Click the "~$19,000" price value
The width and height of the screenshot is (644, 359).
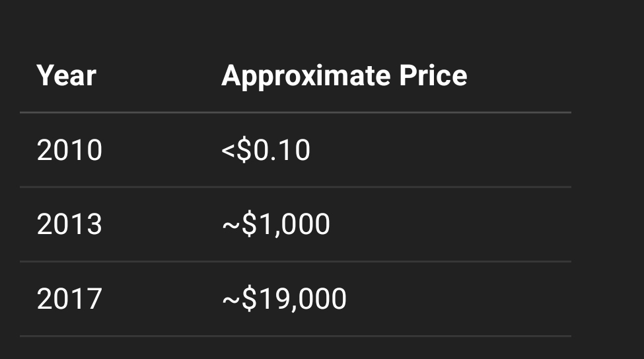(284, 299)
